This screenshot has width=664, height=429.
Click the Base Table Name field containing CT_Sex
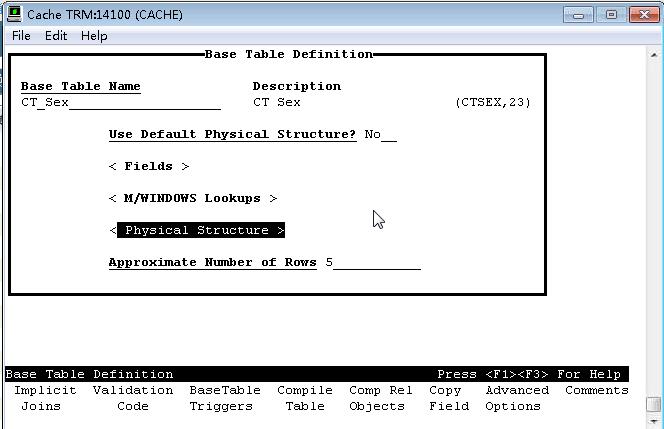pos(121,102)
